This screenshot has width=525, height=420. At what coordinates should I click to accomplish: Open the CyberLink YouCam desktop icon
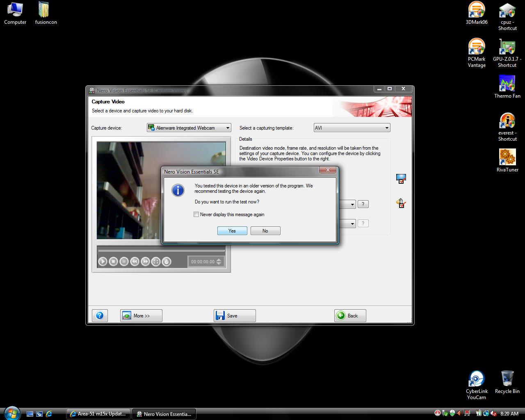[477, 385]
